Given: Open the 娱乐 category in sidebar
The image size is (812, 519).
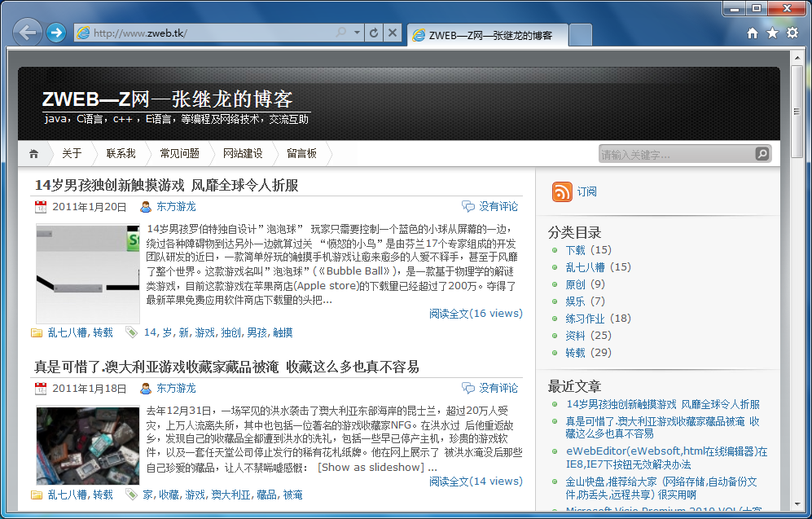Looking at the screenshot, I should (575, 301).
